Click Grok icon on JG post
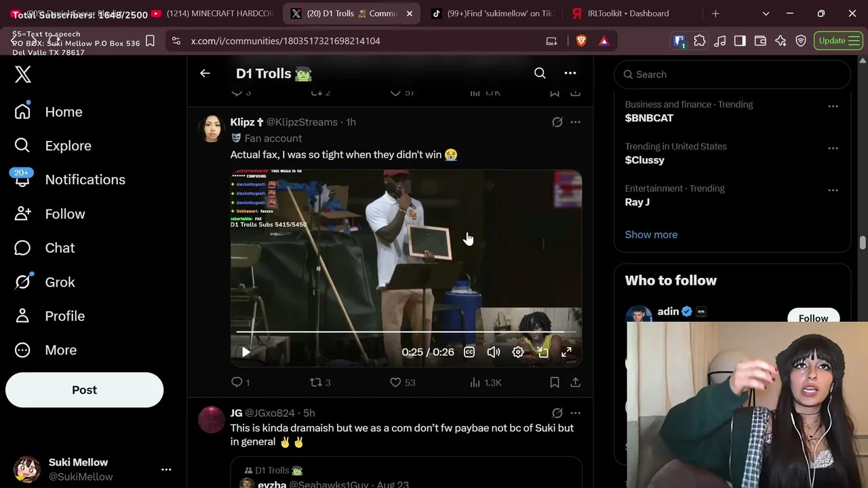Image resolution: width=868 pixels, height=488 pixels. click(x=557, y=413)
